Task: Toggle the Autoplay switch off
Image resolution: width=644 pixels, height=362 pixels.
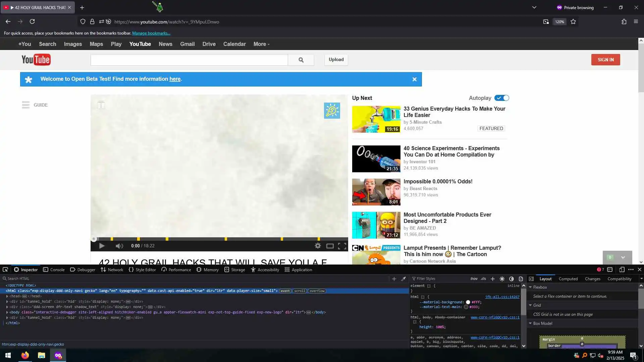Action: 502,98
